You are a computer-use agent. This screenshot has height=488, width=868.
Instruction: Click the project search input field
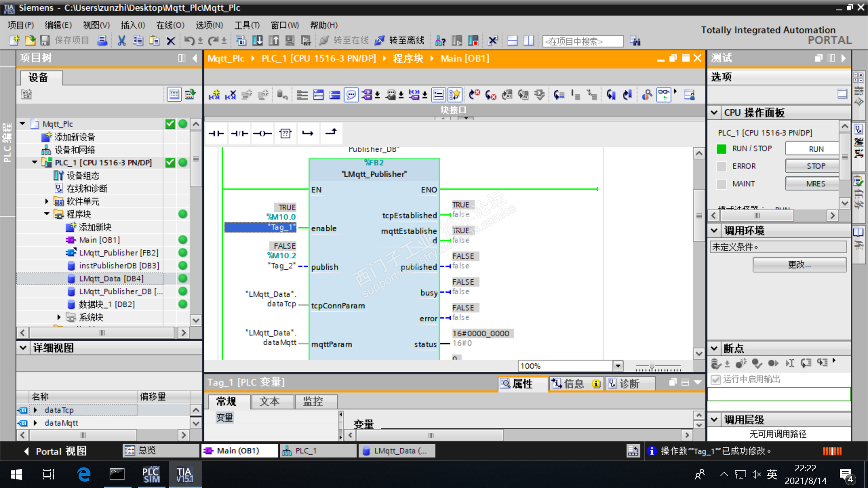pyautogui.click(x=582, y=42)
